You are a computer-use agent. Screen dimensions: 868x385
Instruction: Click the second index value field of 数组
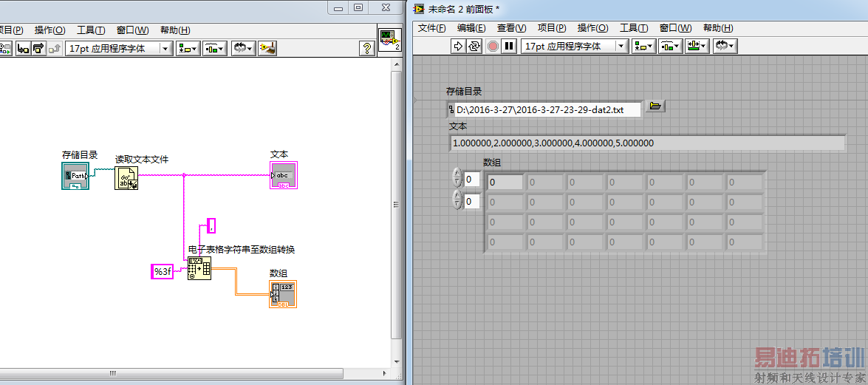pos(472,201)
